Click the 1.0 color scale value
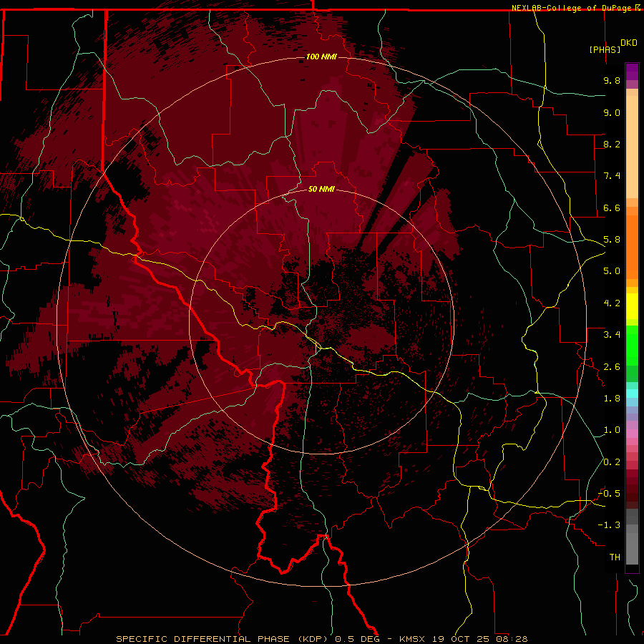Viewport: 644px width, 644px height. click(612, 430)
